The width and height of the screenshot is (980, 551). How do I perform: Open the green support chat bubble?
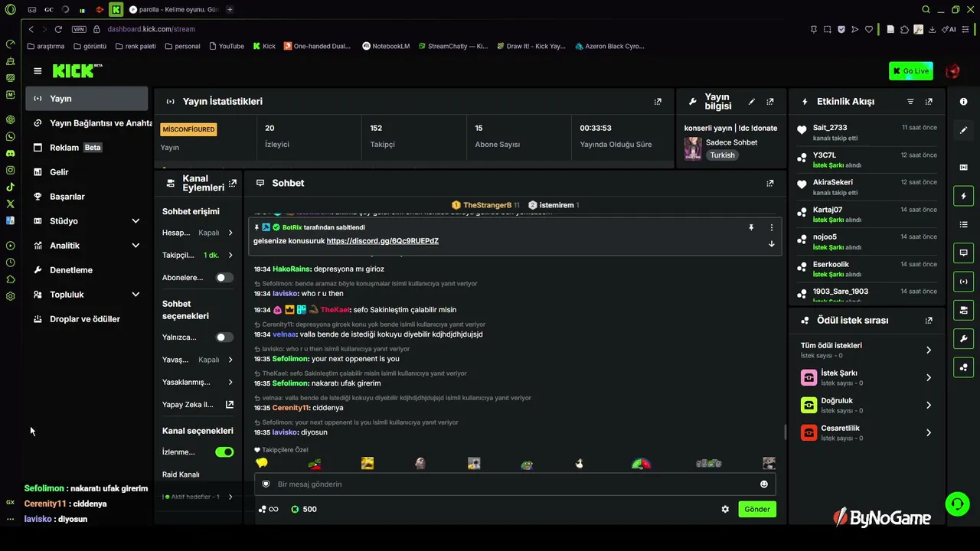tap(957, 504)
